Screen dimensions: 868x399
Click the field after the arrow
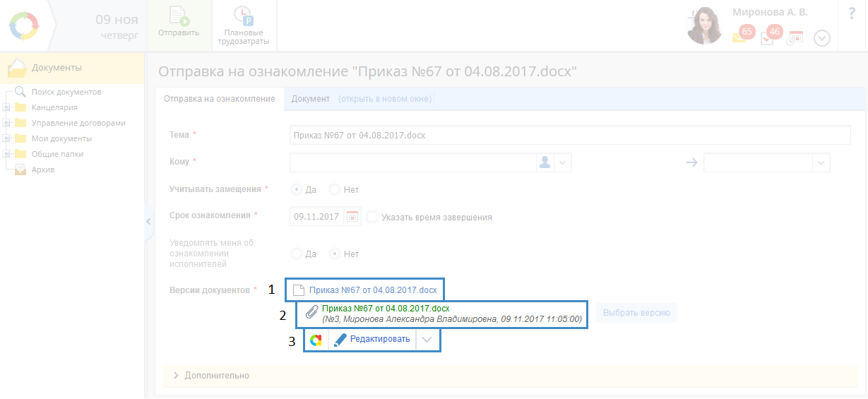pos(759,162)
